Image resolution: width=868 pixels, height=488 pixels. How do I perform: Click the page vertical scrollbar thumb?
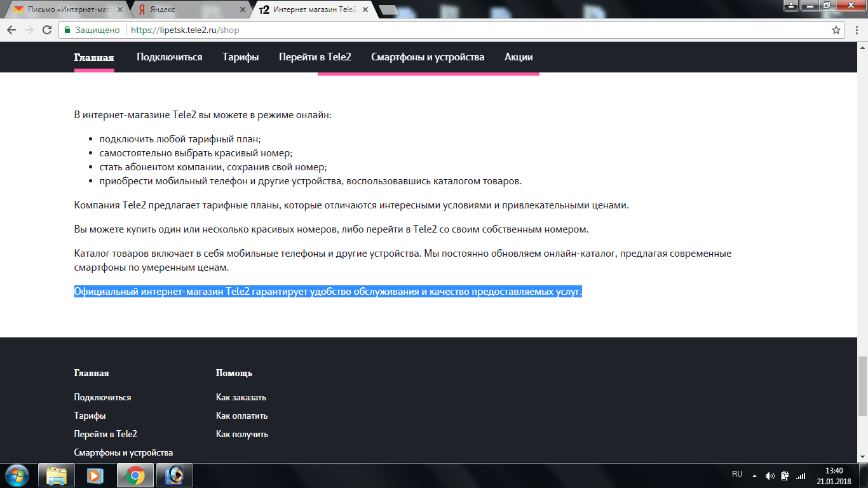click(862, 386)
